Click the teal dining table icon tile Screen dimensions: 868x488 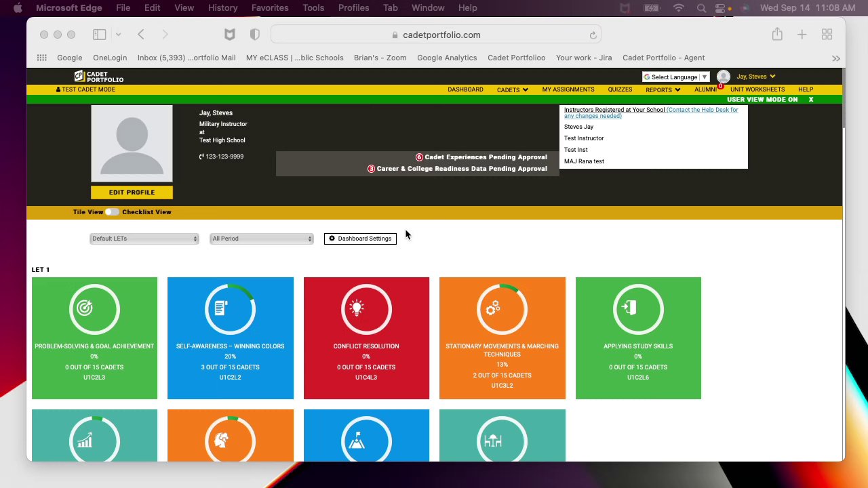coord(493,441)
